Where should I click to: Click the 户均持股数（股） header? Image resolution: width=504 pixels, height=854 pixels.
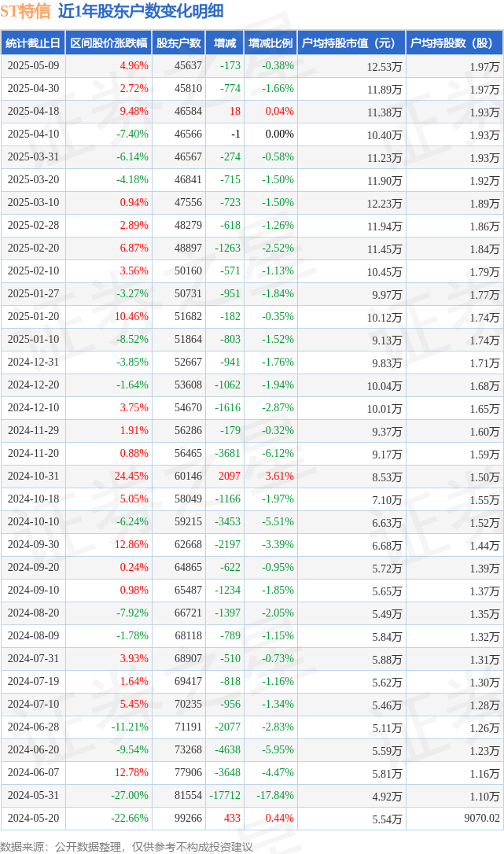(454, 43)
